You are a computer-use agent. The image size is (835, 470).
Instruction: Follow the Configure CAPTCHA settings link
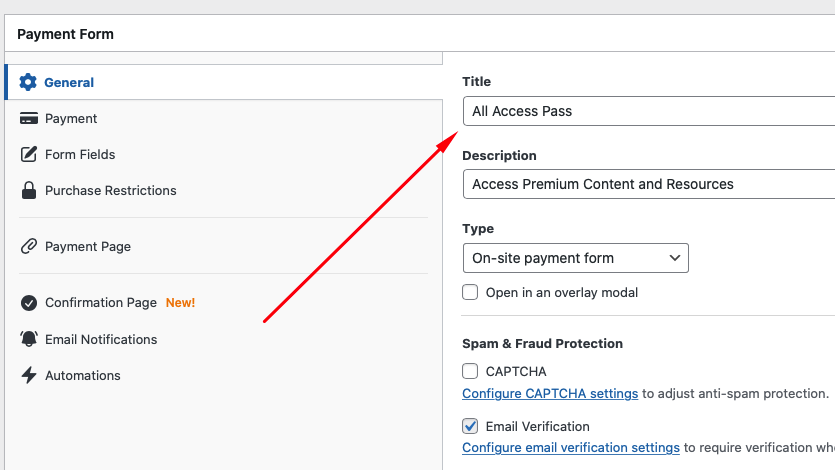[x=550, y=394]
